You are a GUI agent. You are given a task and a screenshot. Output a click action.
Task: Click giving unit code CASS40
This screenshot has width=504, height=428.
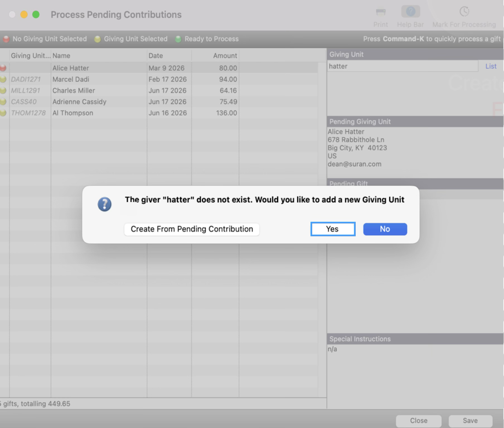pyautogui.click(x=24, y=102)
